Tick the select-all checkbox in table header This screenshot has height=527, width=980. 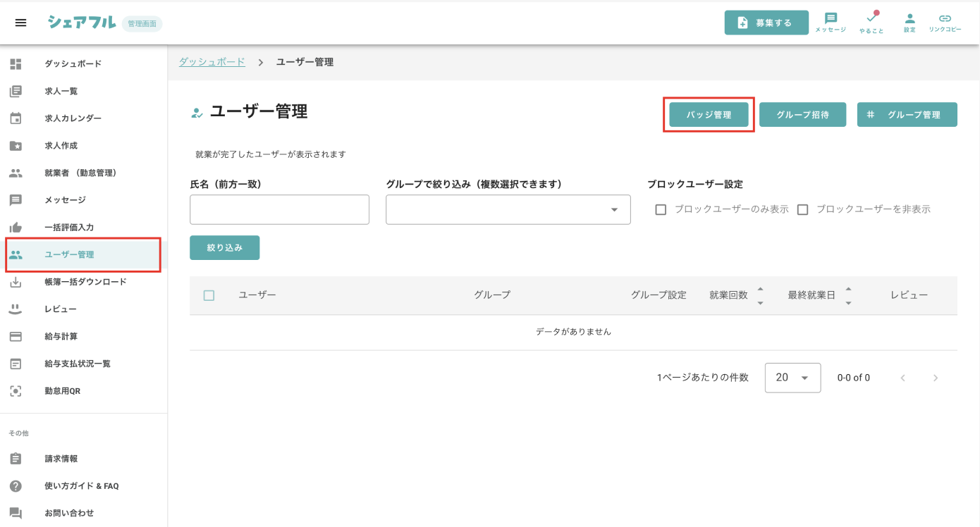(209, 295)
